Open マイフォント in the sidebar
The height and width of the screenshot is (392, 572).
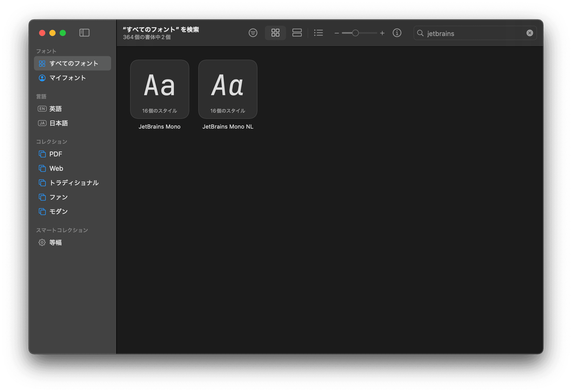click(68, 78)
